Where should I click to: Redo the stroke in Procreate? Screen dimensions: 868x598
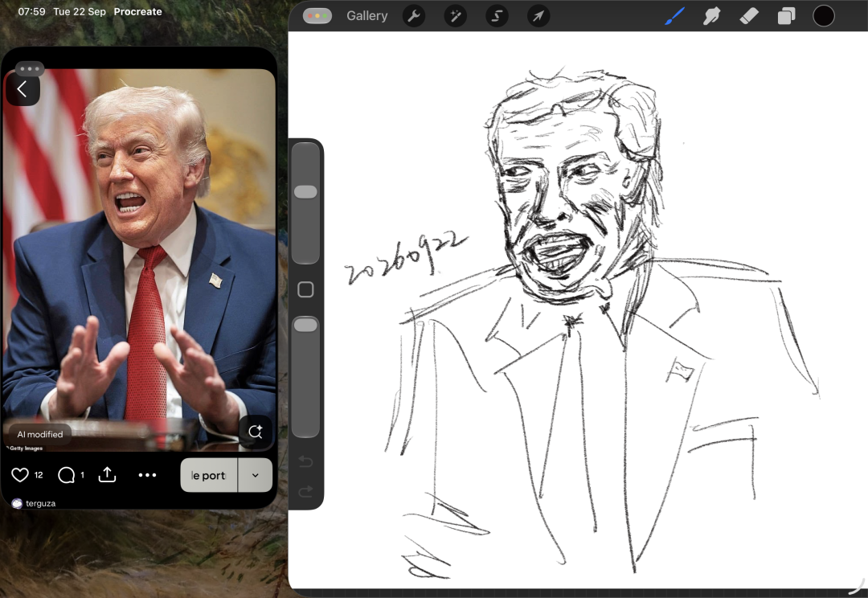[x=305, y=491]
